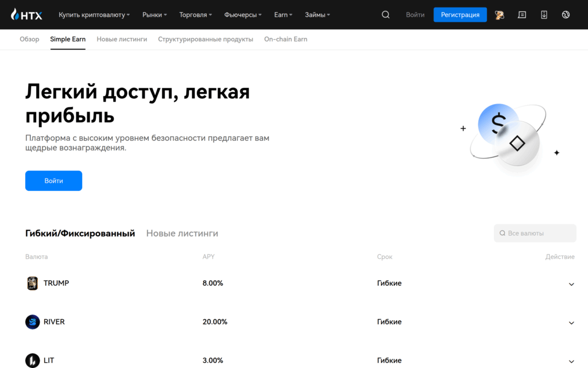This screenshot has width=588, height=368.
Task: Expand the Купить криптовалюту menu
Action: (x=94, y=14)
